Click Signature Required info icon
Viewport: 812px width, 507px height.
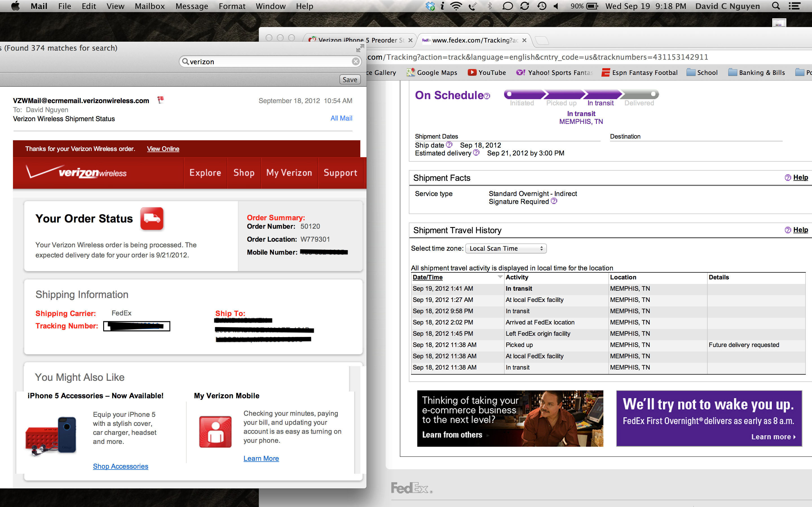pos(554,201)
